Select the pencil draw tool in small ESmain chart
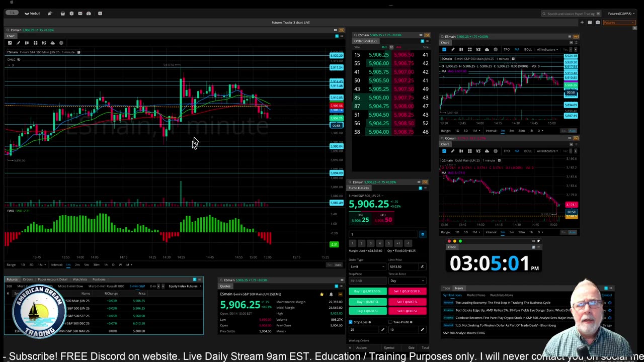The width and height of the screenshot is (644, 362). pyautogui.click(x=452, y=49)
